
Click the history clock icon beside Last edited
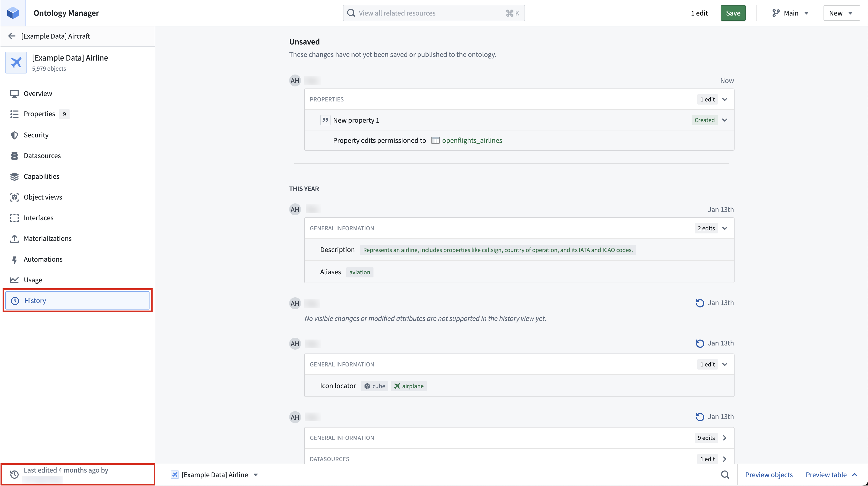click(14, 474)
